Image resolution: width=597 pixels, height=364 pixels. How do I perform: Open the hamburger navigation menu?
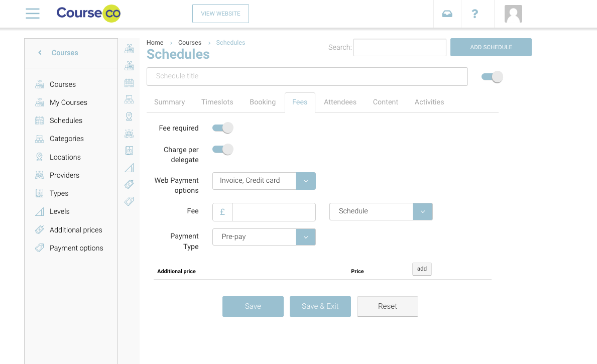33,14
